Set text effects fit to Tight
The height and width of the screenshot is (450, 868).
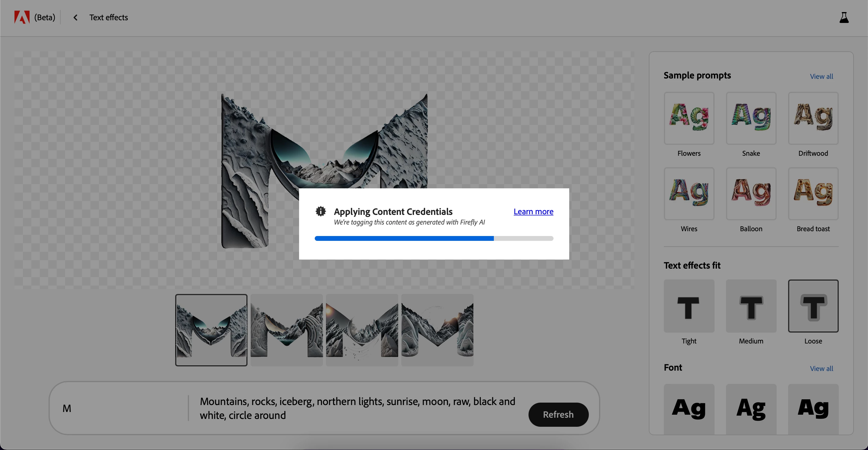pos(689,306)
